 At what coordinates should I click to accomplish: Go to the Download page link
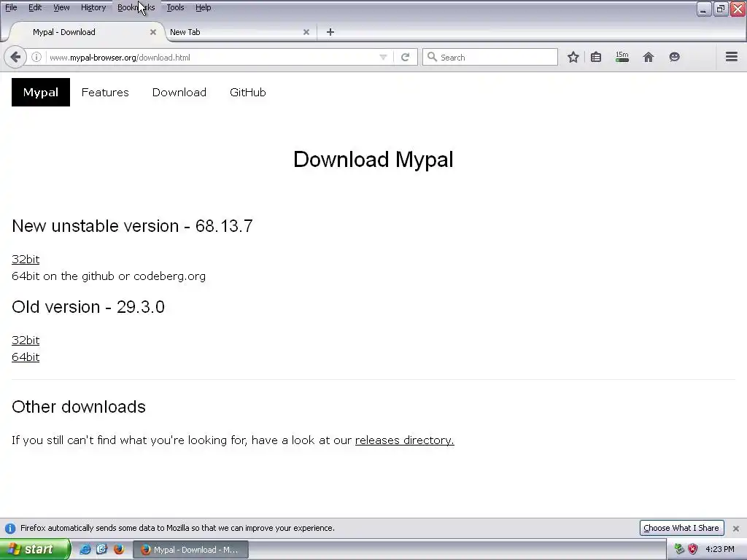[x=179, y=93]
